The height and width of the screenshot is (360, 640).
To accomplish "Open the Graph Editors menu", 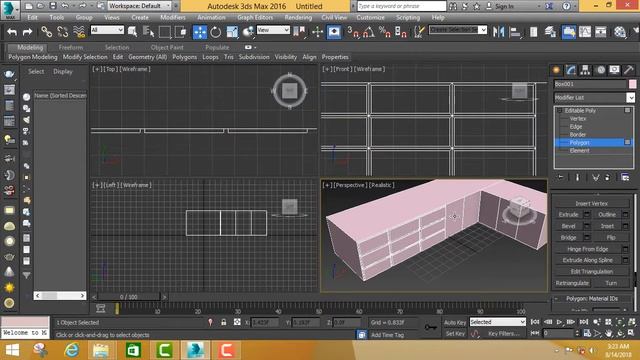I will (x=255, y=18).
